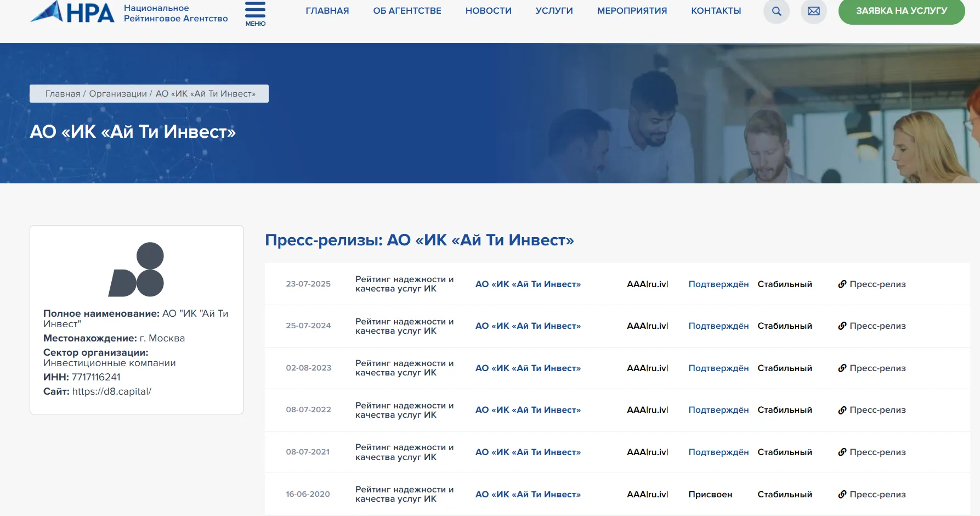
Task: Open Пресс-релиз link for 25-07-2024
Action: click(x=872, y=326)
